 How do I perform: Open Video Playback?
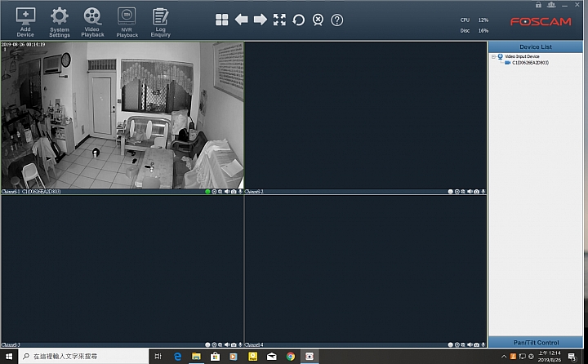point(92,23)
